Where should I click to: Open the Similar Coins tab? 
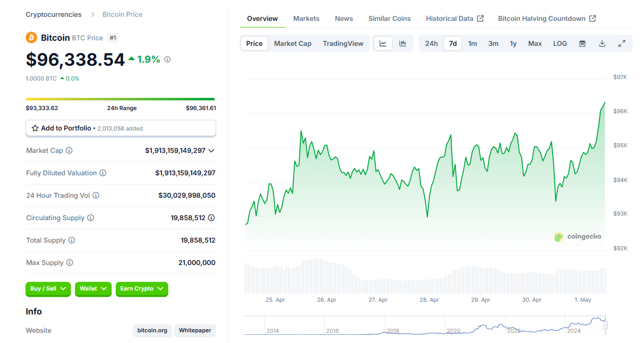pyautogui.click(x=390, y=18)
